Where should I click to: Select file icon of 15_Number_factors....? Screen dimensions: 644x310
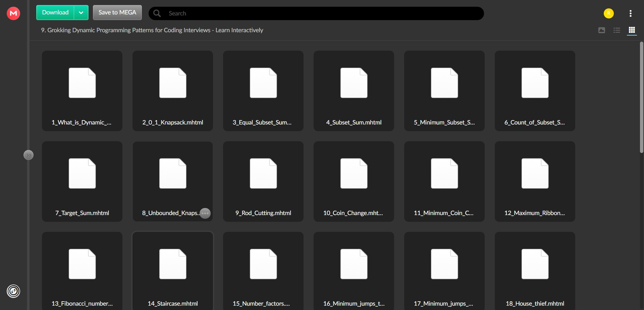[x=263, y=264]
